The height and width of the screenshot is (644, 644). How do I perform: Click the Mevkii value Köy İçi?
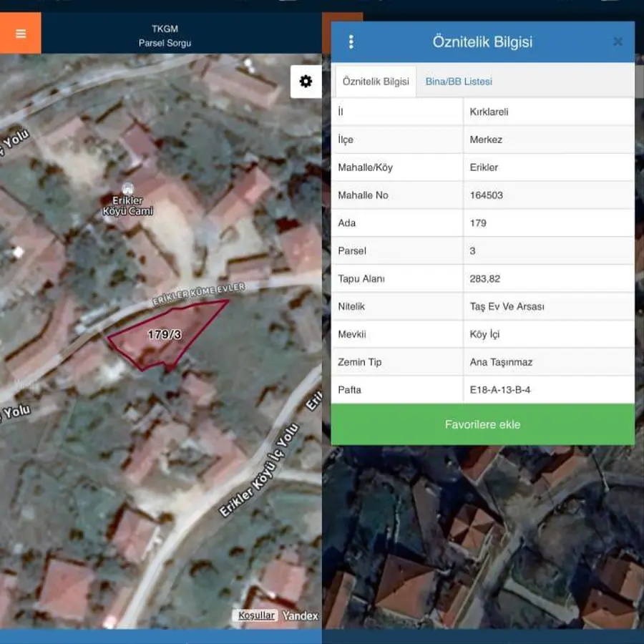(x=486, y=334)
